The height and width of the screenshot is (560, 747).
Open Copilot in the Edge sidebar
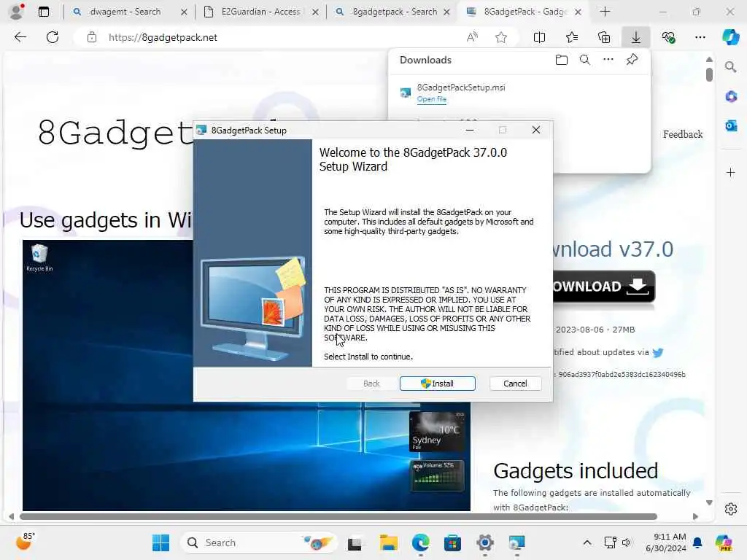(731, 37)
